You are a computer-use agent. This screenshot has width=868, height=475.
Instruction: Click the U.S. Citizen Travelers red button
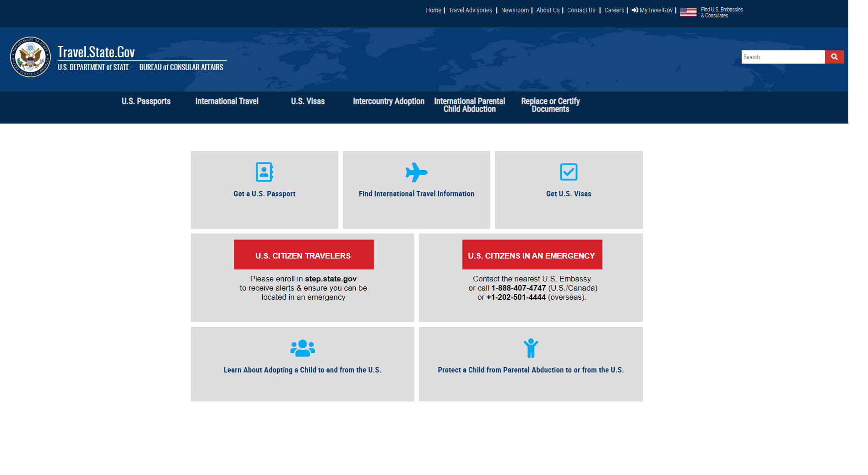(304, 254)
